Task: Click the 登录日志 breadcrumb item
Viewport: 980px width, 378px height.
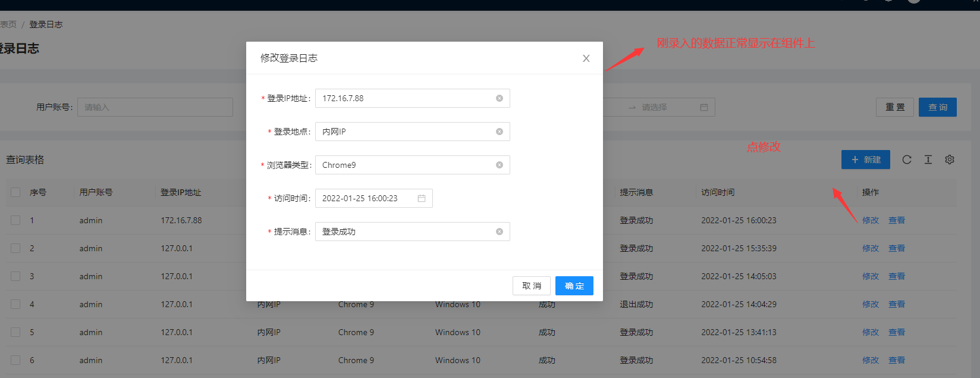Action: [x=46, y=24]
